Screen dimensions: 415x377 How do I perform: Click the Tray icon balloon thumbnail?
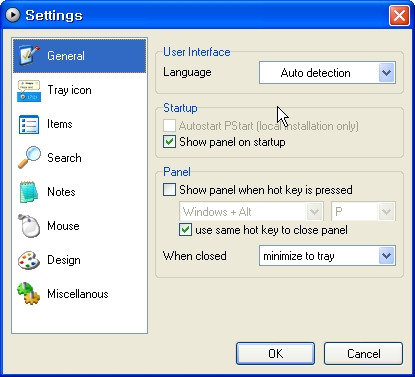[x=29, y=91]
